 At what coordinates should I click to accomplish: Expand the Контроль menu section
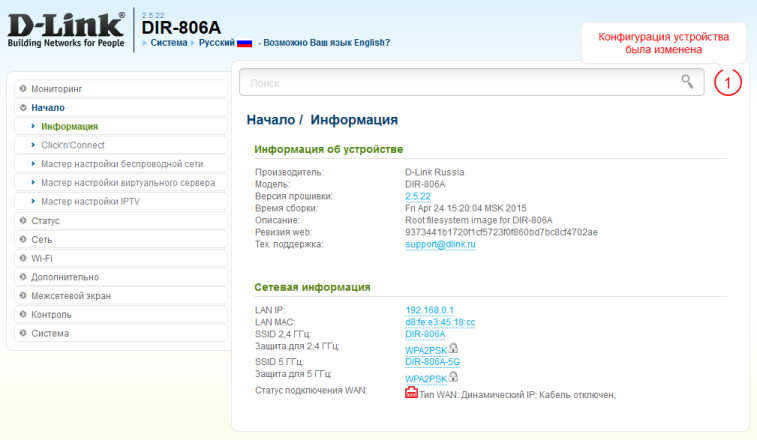[121, 314]
